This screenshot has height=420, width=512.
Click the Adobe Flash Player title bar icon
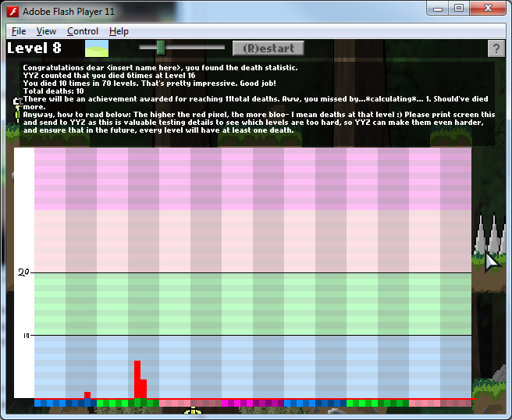(12, 11)
